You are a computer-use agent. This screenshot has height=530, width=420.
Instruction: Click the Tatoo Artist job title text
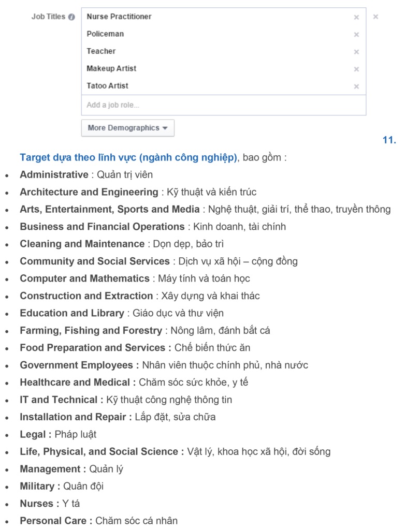(107, 86)
